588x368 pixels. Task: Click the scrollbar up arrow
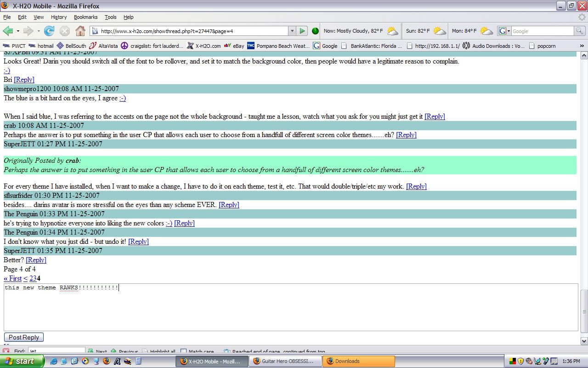(584, 56)
